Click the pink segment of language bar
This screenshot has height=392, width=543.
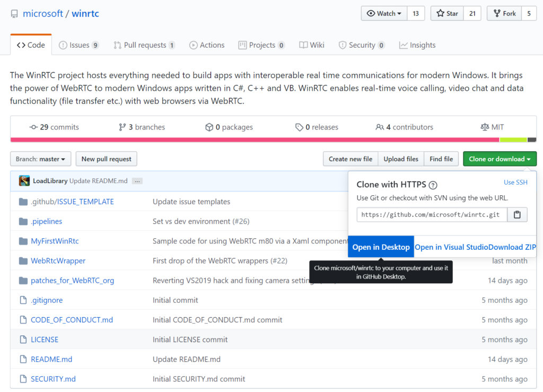255,140
